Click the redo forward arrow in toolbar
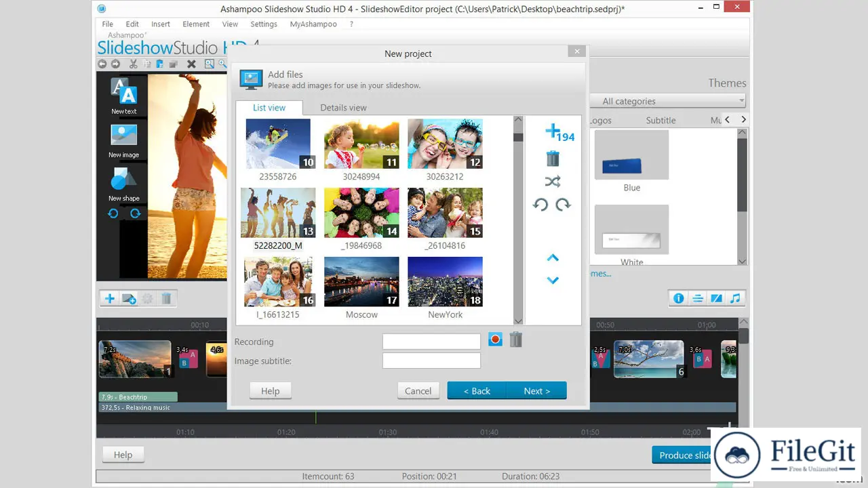Screen dimensions: 868x488 [115, 64]
